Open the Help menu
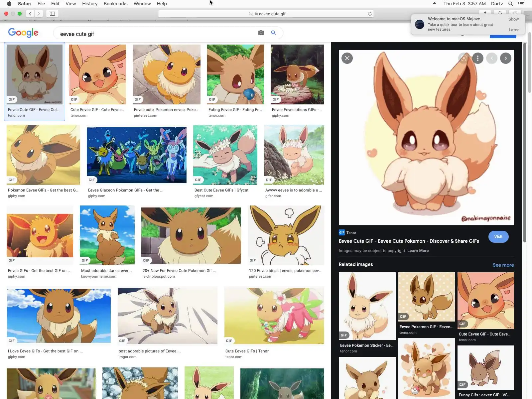Image resolution: width=532 pixels, height=399 pixels. pos(162,4)
